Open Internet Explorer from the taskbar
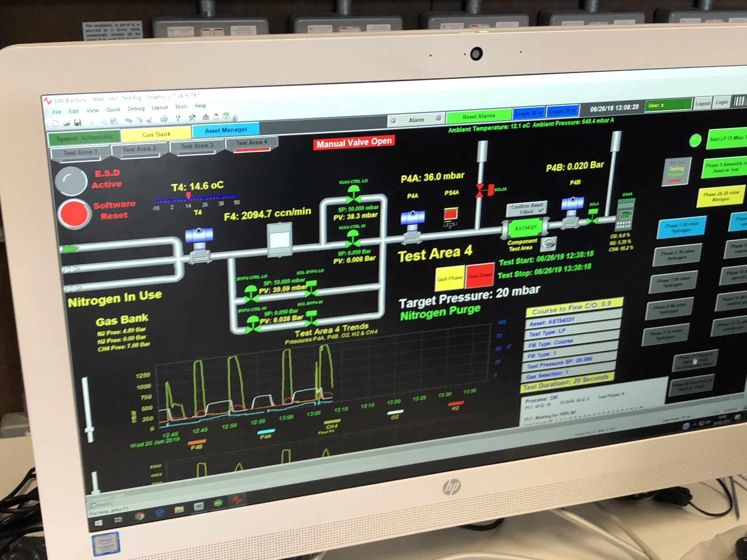This screenshot has width=747, height=560. 160,513
